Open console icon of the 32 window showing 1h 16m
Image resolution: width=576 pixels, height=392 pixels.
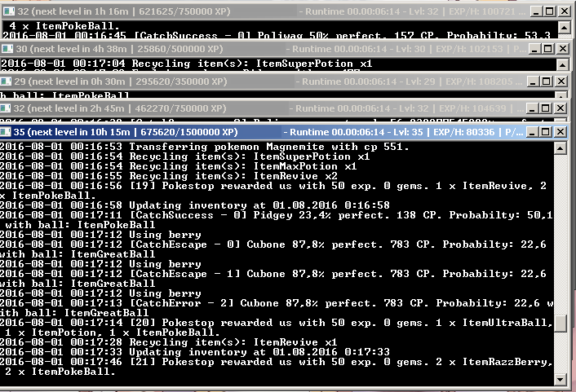click(x=9, y=11)
